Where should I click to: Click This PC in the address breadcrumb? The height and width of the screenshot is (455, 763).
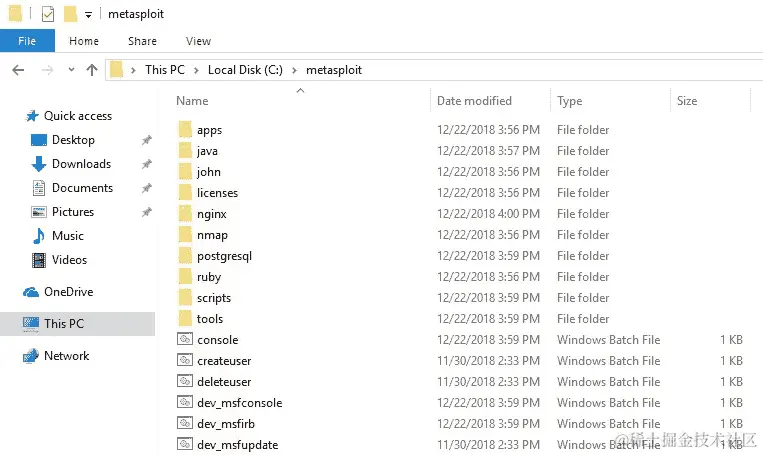165,70
